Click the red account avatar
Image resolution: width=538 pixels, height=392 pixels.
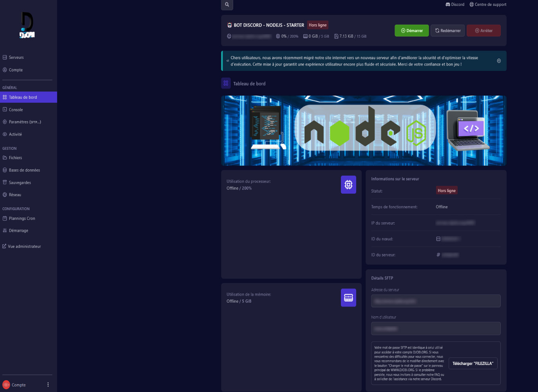click(6, 385)
